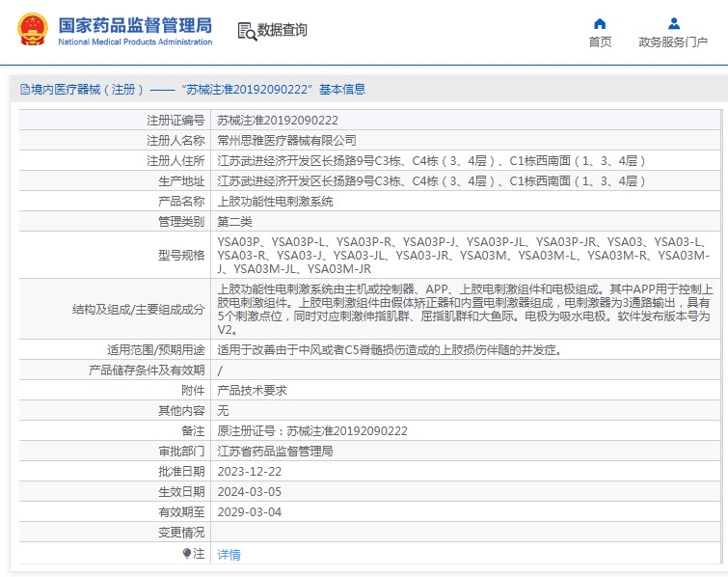Screen dimensions: 728x577
Task: Click the 产品储存条件及有效期 label
Action: 147,371
